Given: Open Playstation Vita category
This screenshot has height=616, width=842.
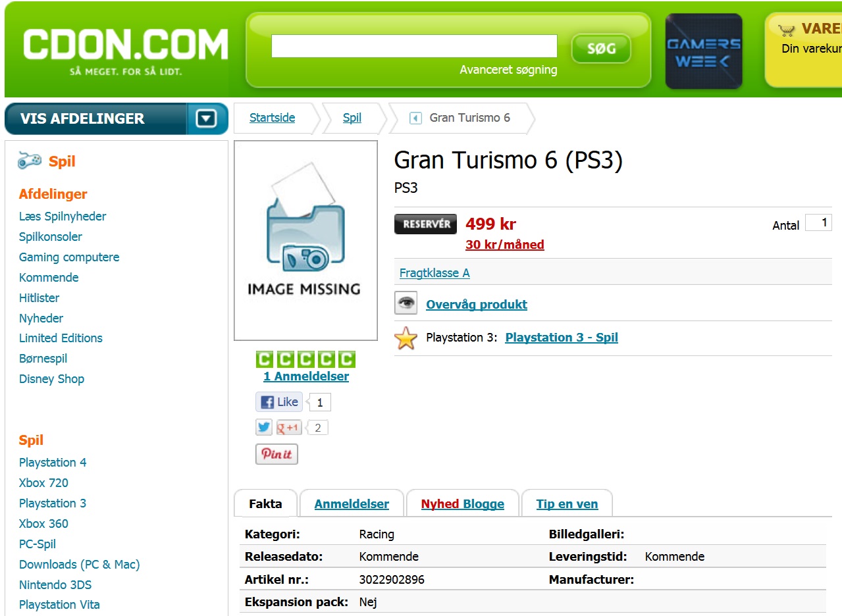Looking at the screenshot, I should [x=59, y=605].
